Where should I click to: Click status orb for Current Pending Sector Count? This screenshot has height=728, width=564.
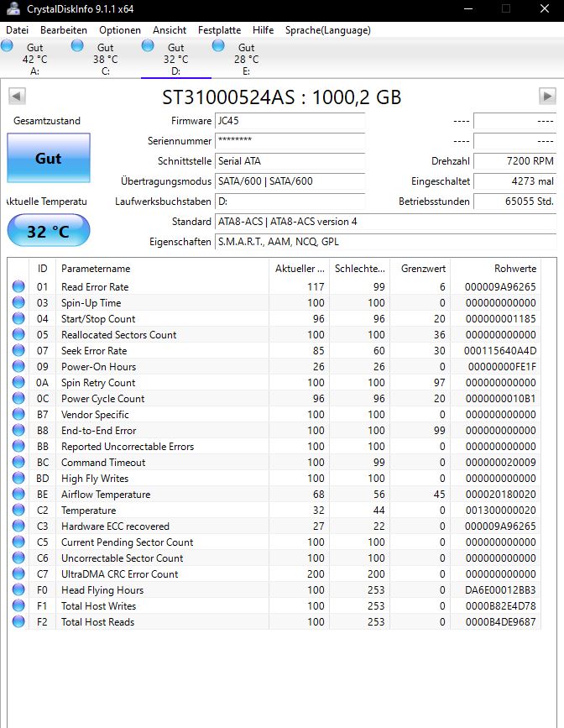pyautogui.click(x=18, y=542)
